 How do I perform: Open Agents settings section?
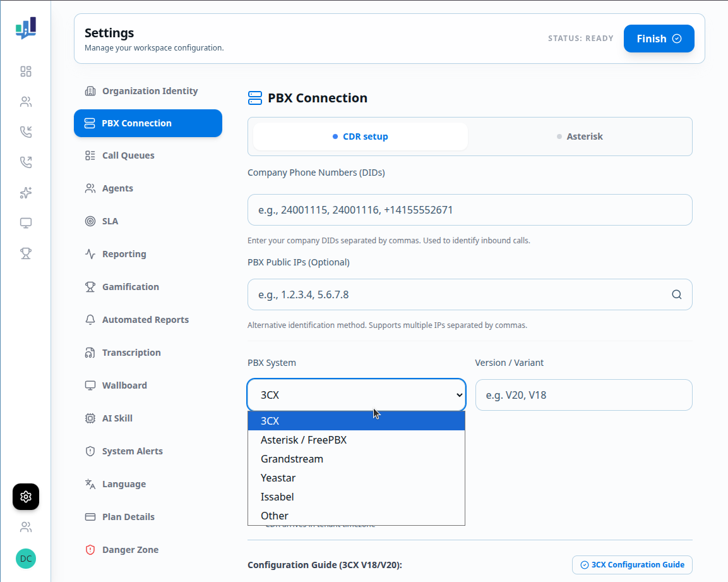(x=148, y=188)
